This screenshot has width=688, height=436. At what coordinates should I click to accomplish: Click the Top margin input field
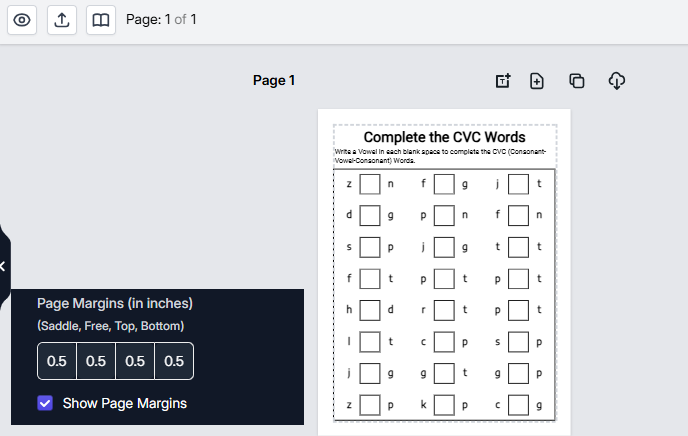[135, 361]
